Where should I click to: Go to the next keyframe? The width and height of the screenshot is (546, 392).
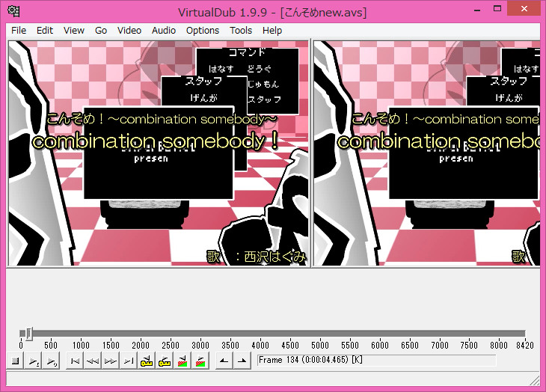click(165, 361)
